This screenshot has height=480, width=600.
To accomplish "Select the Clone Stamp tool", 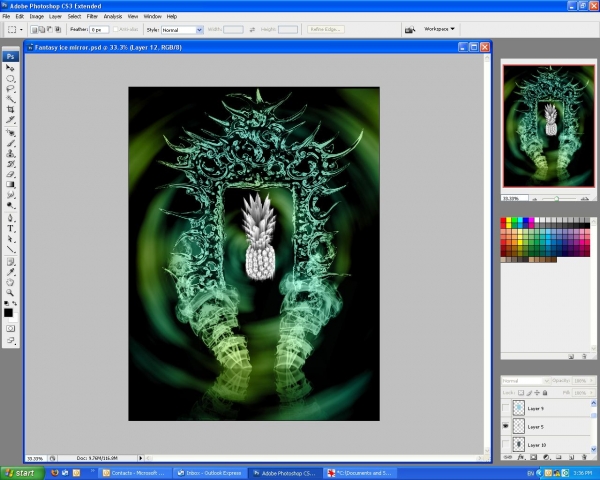I will coord(10,153).
